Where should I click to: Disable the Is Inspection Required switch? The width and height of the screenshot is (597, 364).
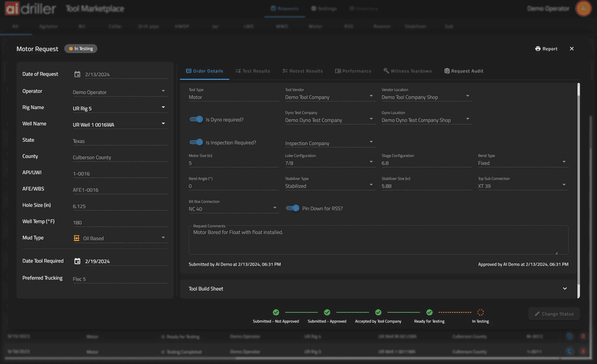196,142
